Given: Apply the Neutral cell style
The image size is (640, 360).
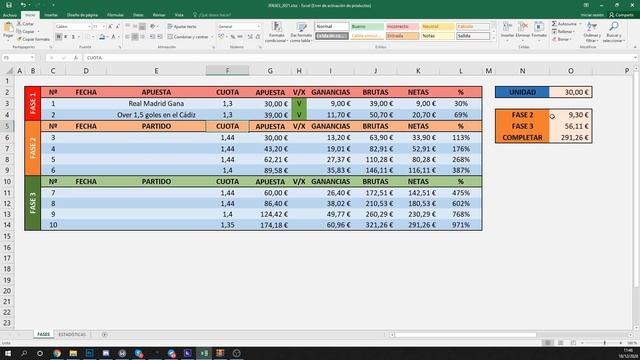Looking at the screenshot, I should [x=438, y=27].
